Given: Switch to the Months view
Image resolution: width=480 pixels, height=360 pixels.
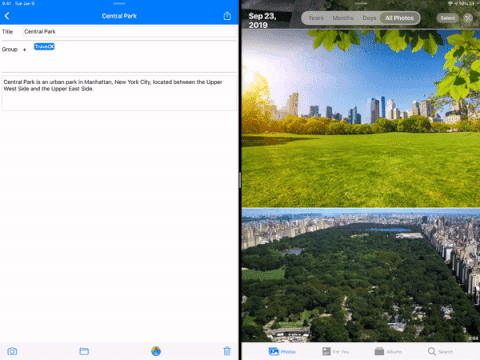Looking at the screenshot, I should point(343,18).
